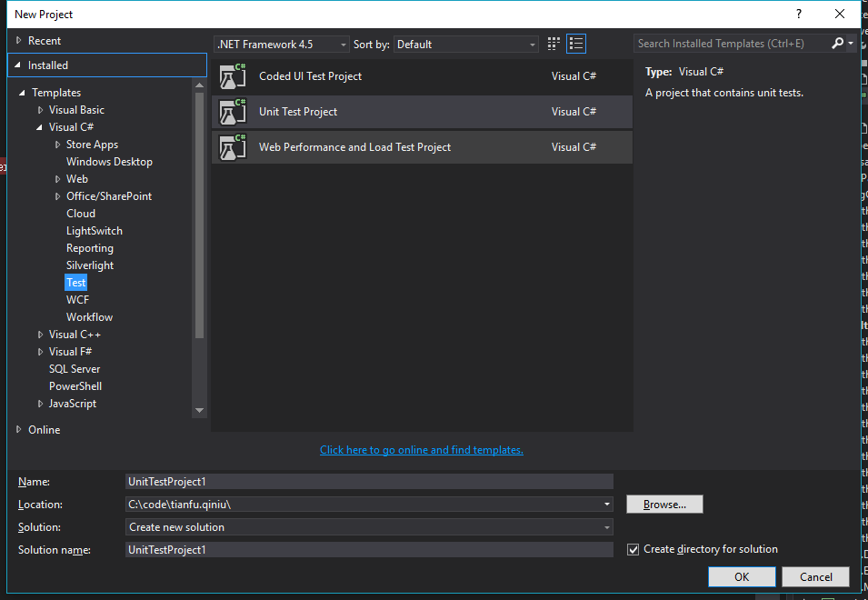Open the online templates link
The width and height of the screenshot is (868, 600).
(421, 450)
